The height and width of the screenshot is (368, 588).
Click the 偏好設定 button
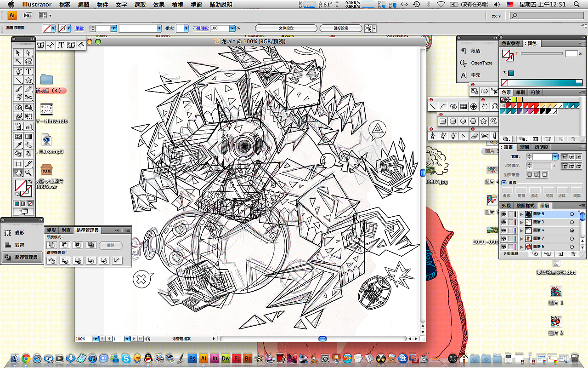point(341,29)
